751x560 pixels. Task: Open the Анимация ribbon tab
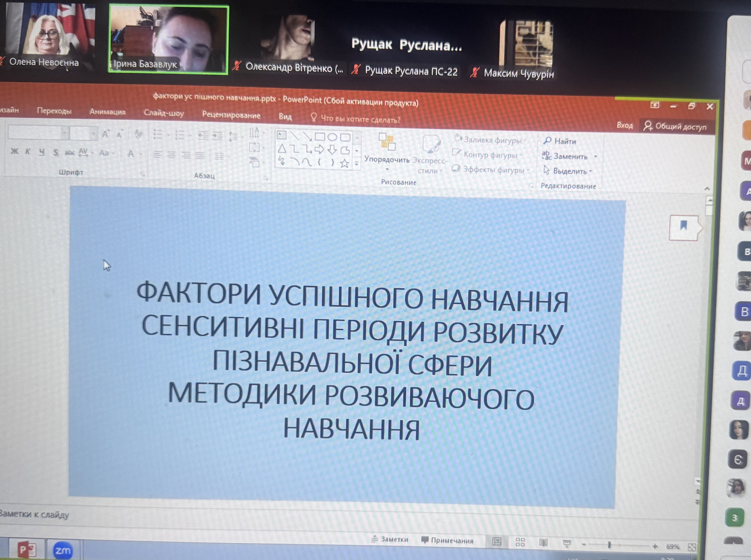point(107,112)
